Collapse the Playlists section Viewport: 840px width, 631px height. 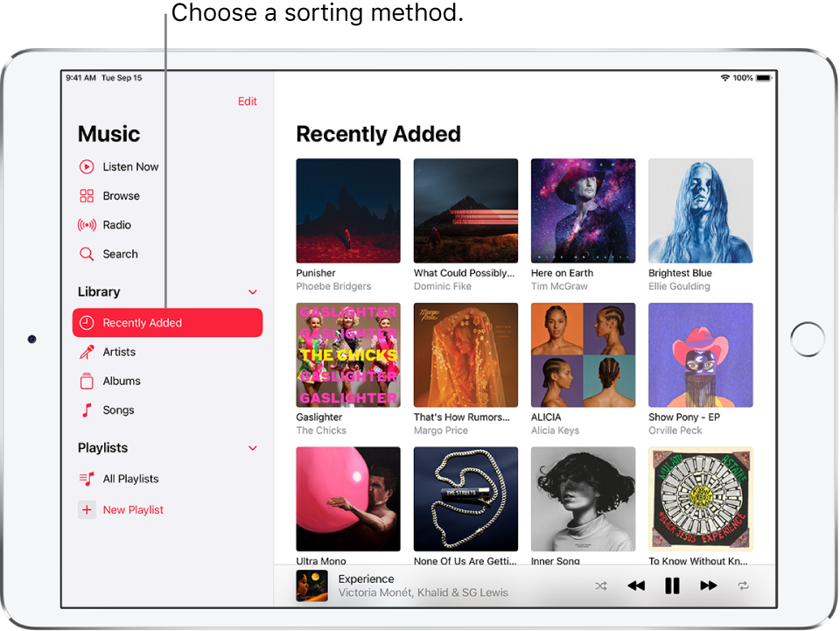click(253, 447)
